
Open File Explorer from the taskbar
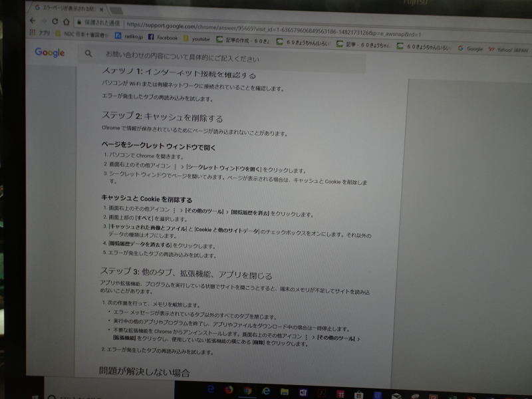click(285, 392)
